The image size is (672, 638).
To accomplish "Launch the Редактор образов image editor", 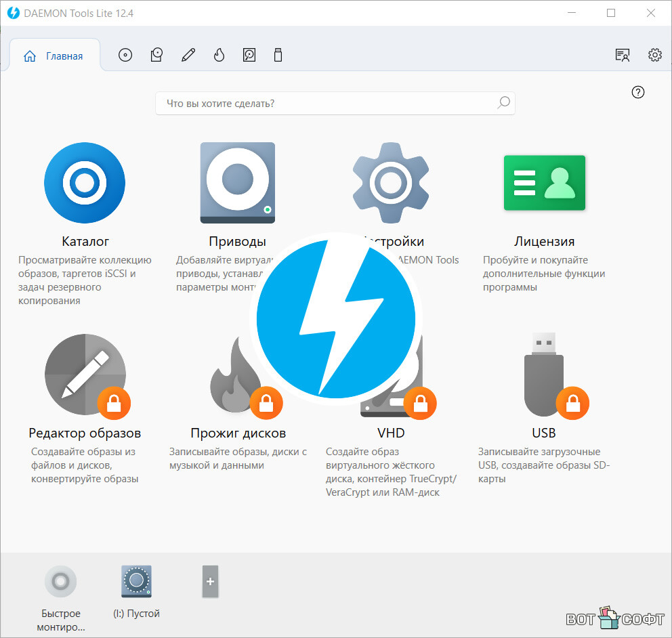I will (85, 375).
